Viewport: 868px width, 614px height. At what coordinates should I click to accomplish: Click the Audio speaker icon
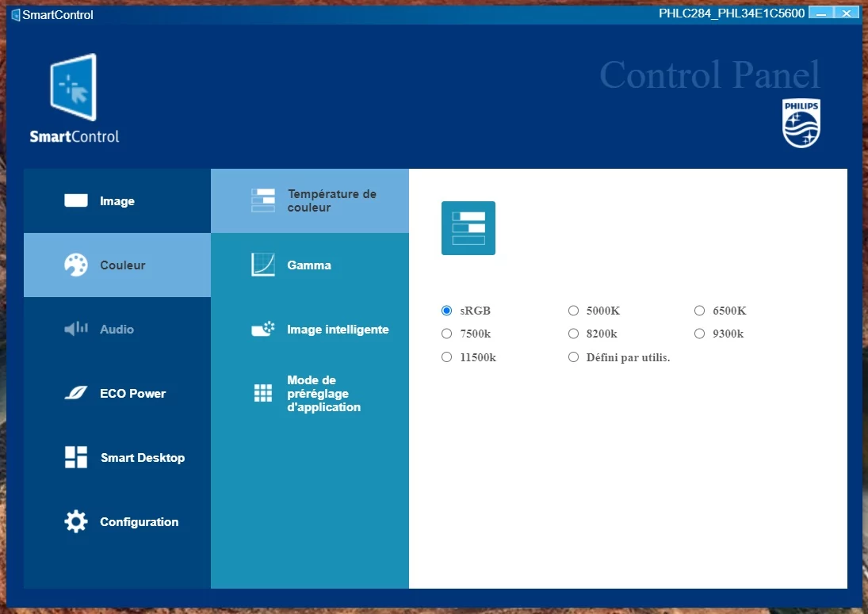(x=76, y=329)
